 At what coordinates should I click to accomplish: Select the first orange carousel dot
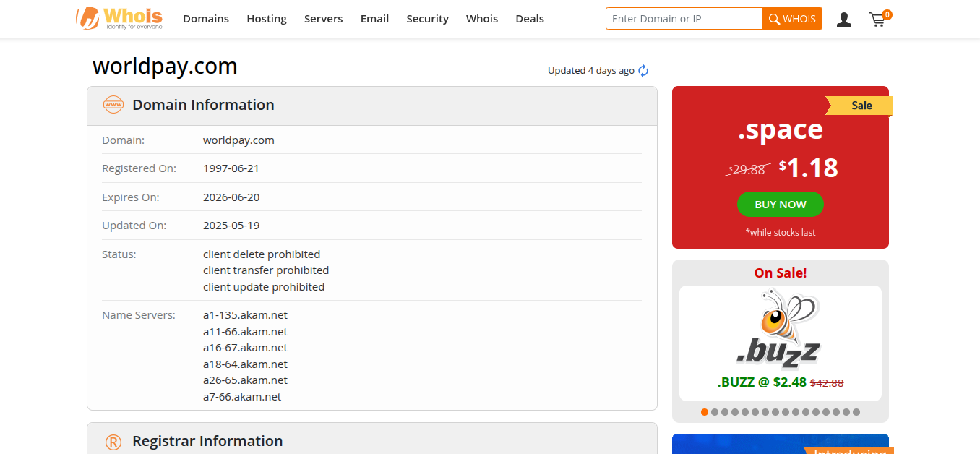click(x=705, y=412)
